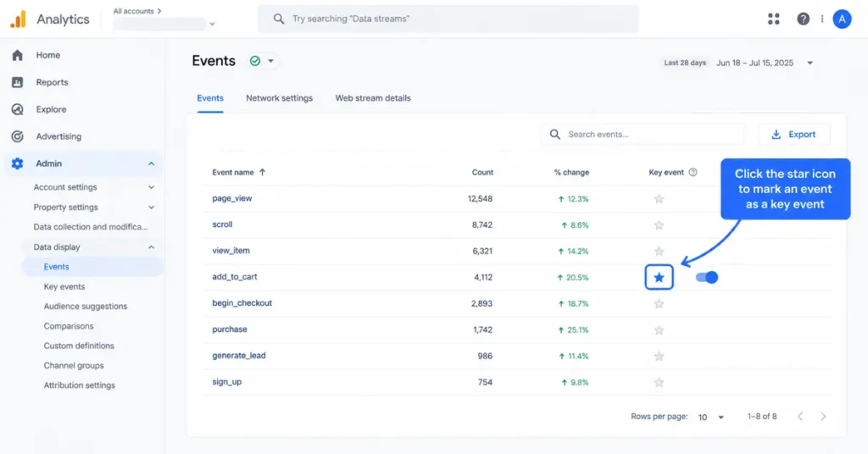Mark begin_checkout as key event with star
The height and width of the screenshot is (454, 868).
(659, 303)
